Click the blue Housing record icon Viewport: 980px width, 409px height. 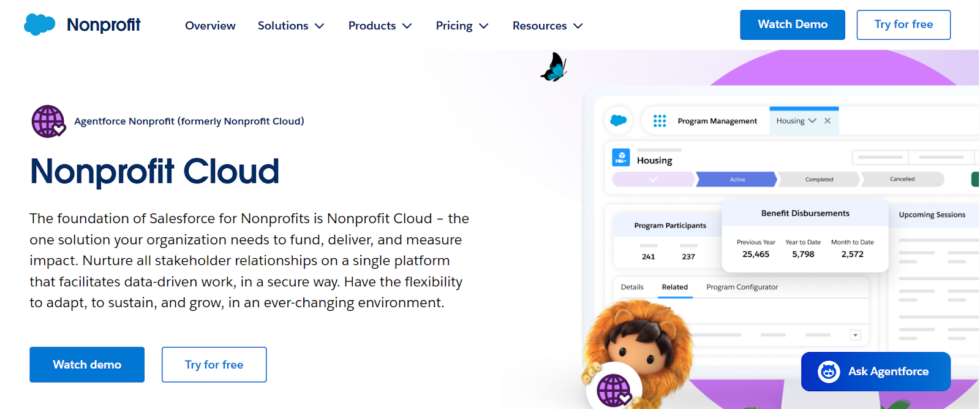621,158
